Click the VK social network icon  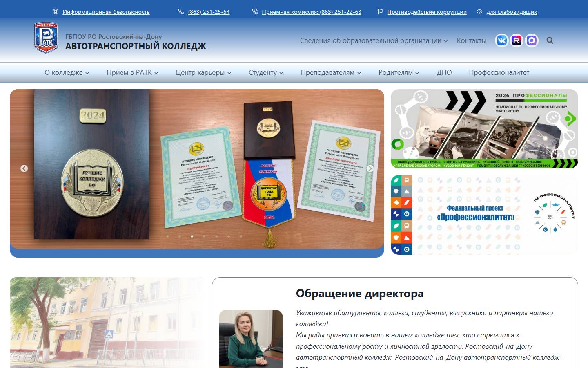coord(501,40)
